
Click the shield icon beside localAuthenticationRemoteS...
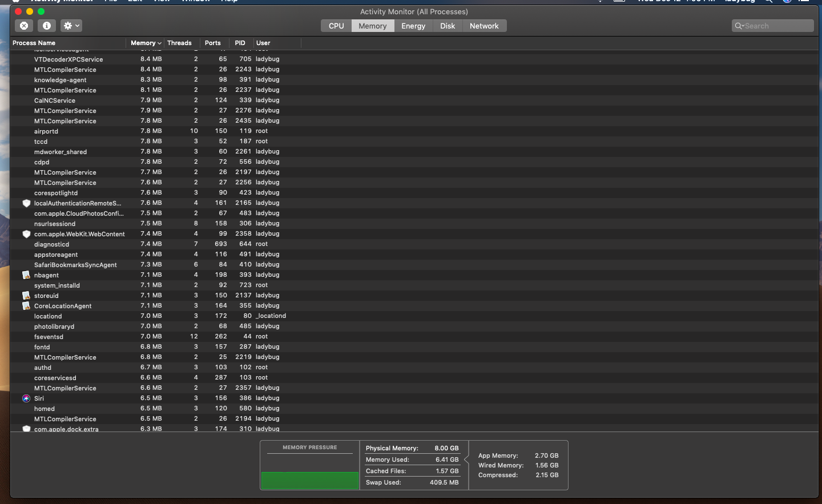[26, 203]
